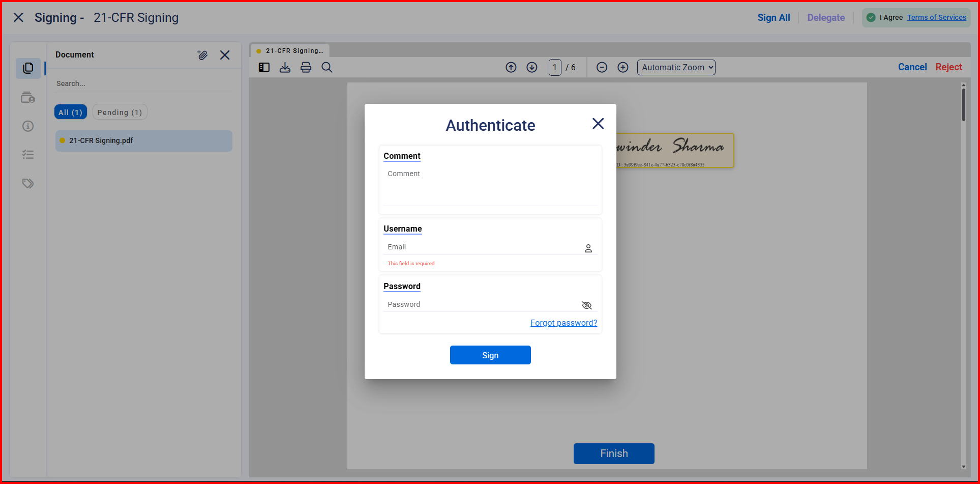
Task: Open the Automatic Zoom dropdown
Action: click(676, 67)
